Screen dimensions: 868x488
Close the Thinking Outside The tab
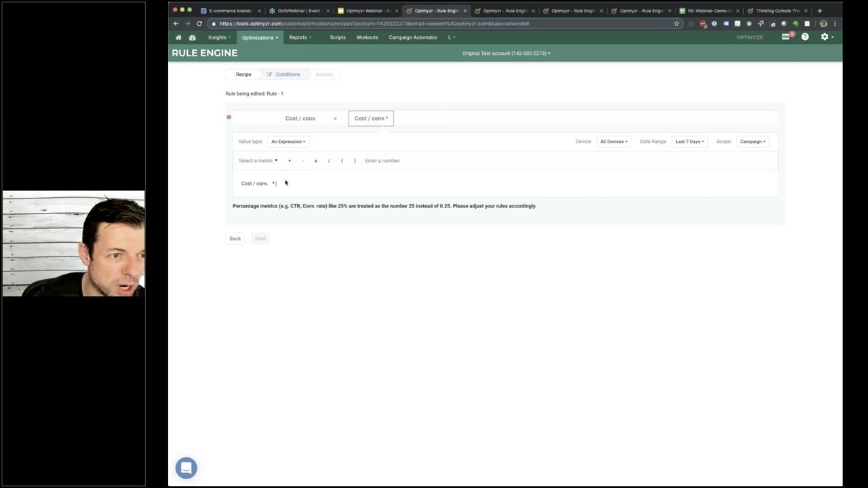[x=806, y=11]
